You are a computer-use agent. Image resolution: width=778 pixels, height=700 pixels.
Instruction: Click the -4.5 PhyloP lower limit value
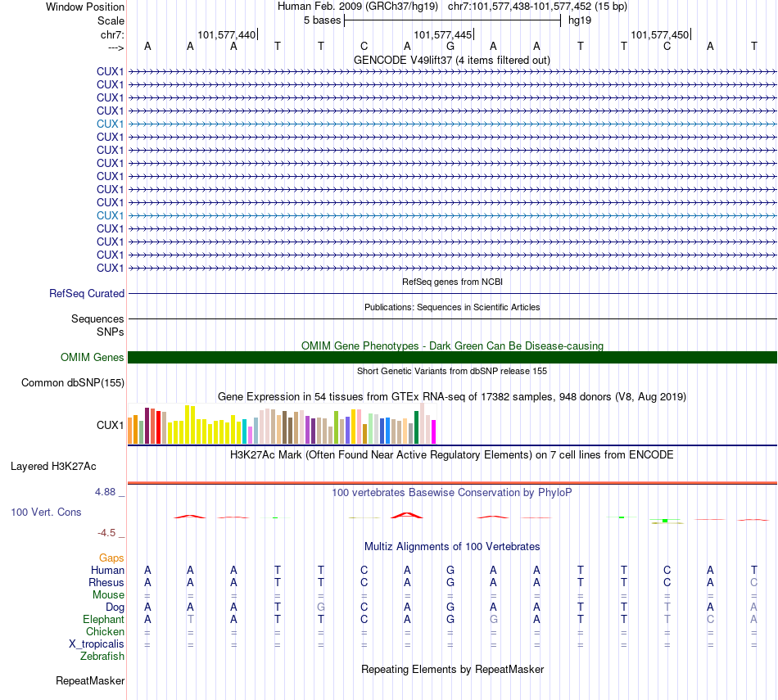pyautogui.click(x=106, y=533)
